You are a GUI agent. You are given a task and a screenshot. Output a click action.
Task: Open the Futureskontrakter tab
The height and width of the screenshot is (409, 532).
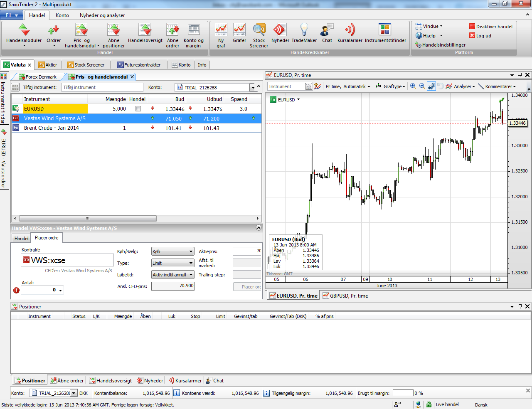click(139, 65)
